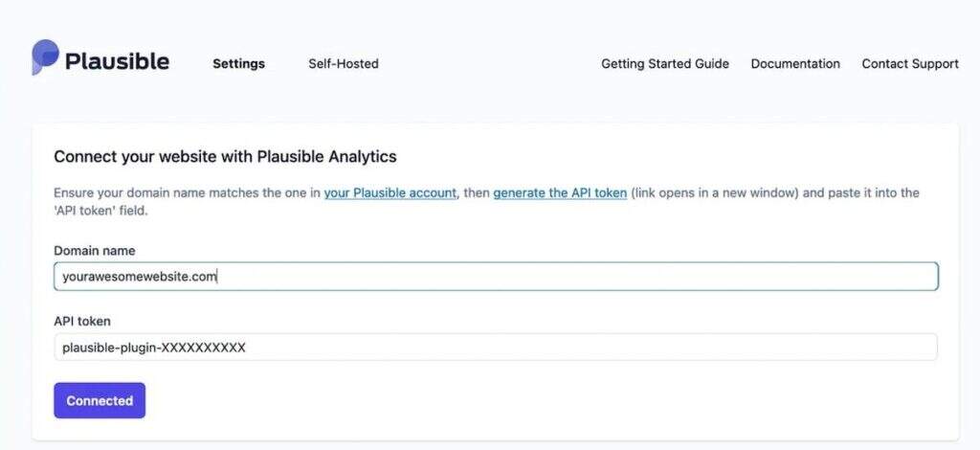The width and height of the screenshot is (980, 450).
Task: Open the 'generate the API token' link
Action: [x=560, y=193]
